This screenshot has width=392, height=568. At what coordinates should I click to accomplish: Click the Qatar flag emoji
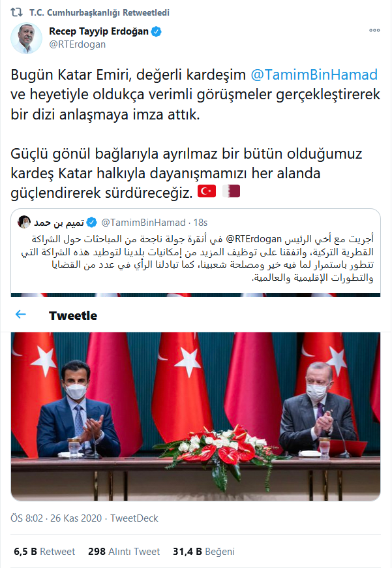[x=232, y=191]
